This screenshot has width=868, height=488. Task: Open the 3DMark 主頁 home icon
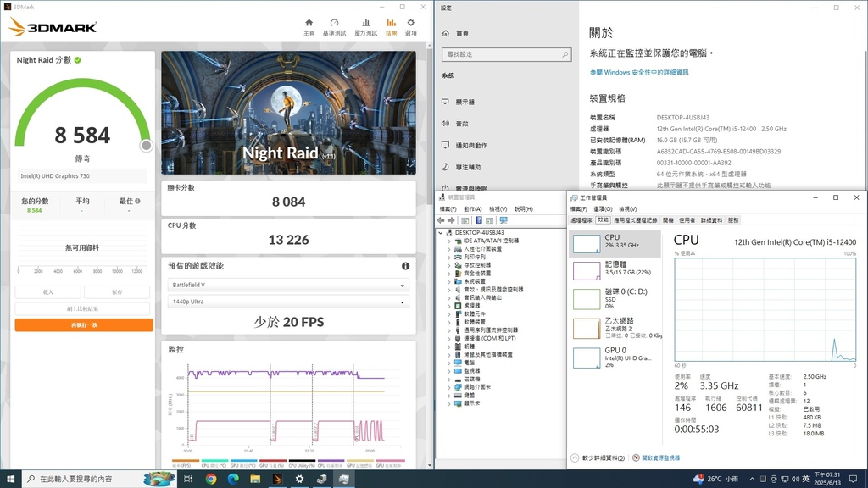pyautogui.click(x=309, y=23)
